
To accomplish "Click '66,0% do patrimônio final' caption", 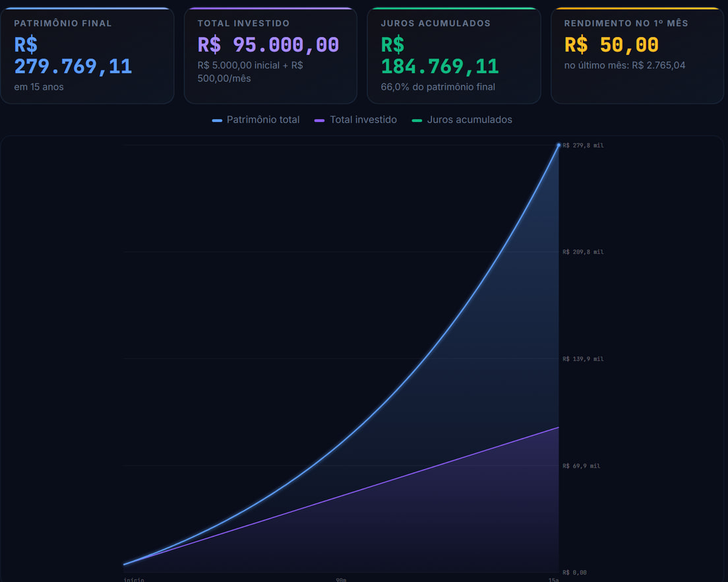I will click(438, 87).
